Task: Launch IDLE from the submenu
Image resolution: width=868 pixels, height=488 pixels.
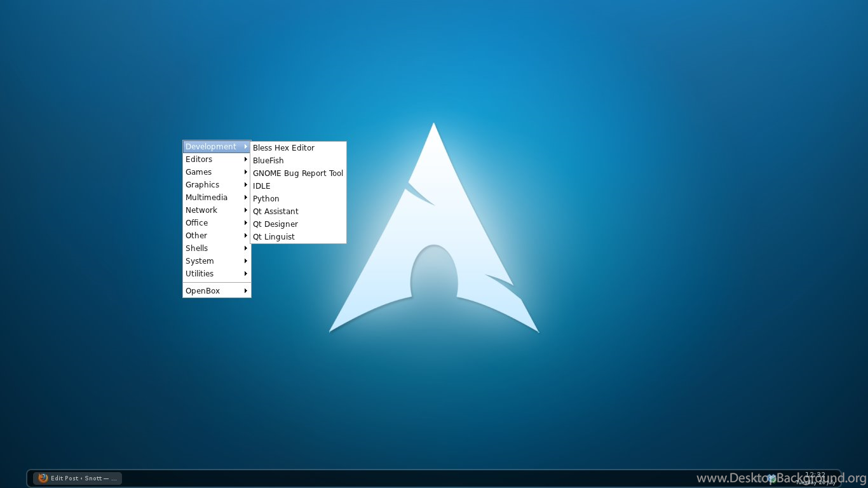Action: tap(262, 186)
